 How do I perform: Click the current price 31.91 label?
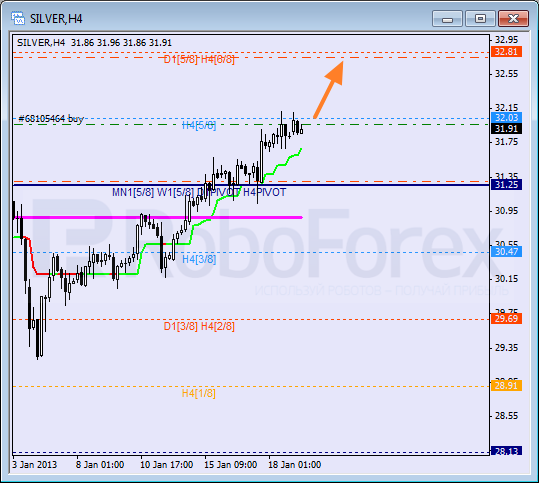point(506,129)
